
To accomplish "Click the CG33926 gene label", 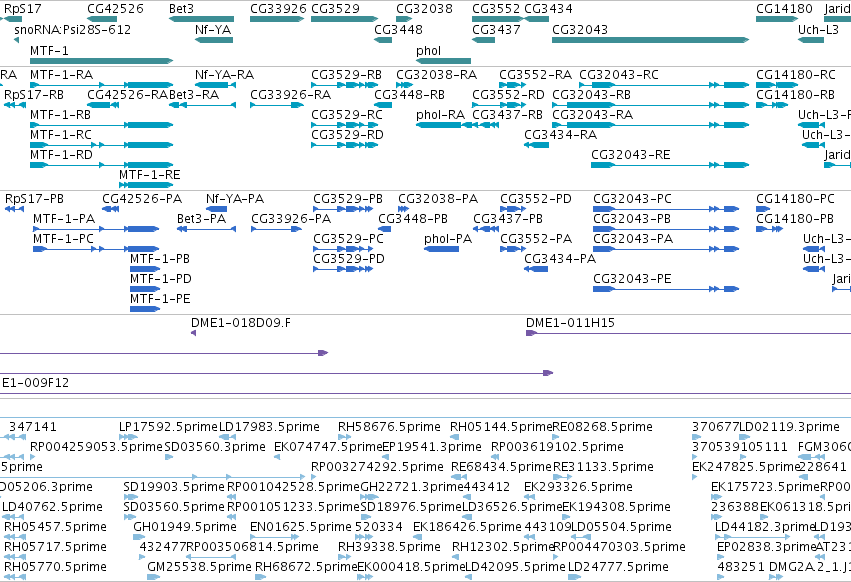I will (x=278, y=9).
